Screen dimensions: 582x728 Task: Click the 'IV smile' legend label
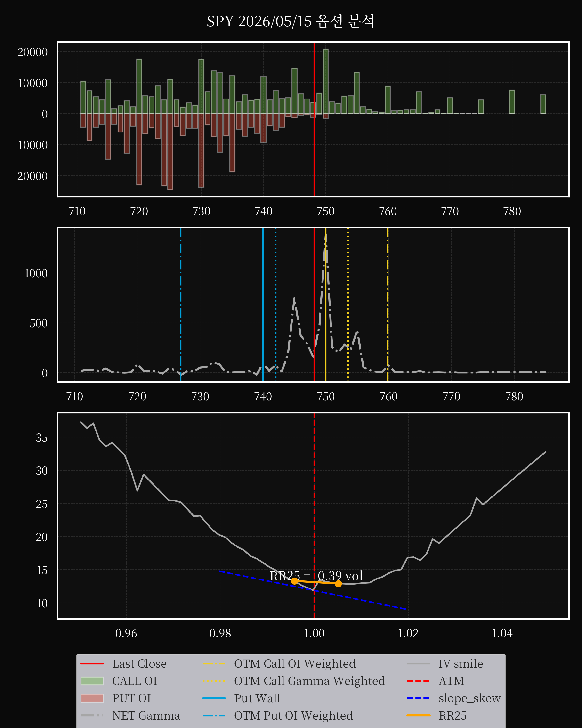[461, 664]
